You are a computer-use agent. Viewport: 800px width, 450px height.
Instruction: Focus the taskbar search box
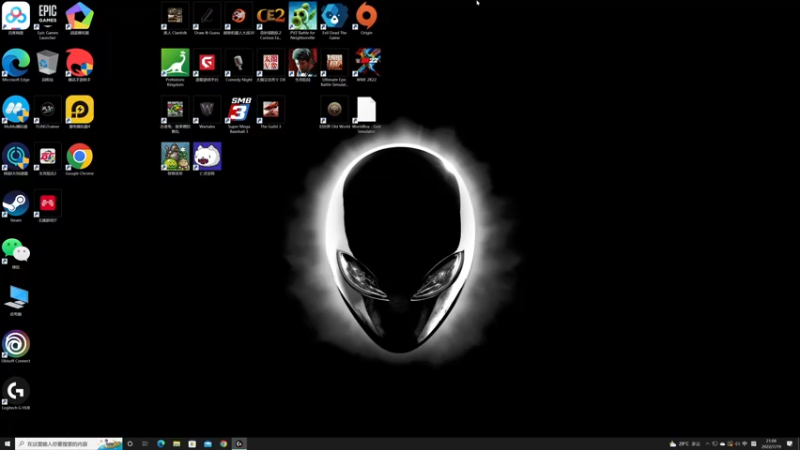69,444
